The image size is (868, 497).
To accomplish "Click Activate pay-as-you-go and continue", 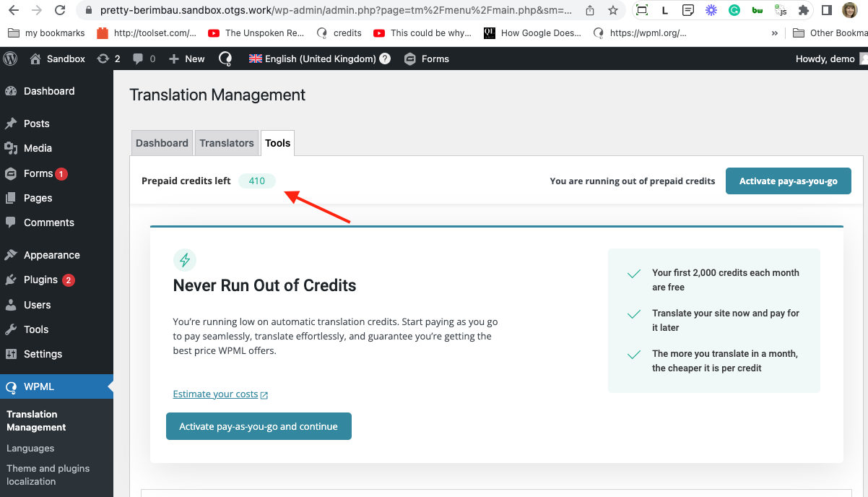I will [259, 426].
